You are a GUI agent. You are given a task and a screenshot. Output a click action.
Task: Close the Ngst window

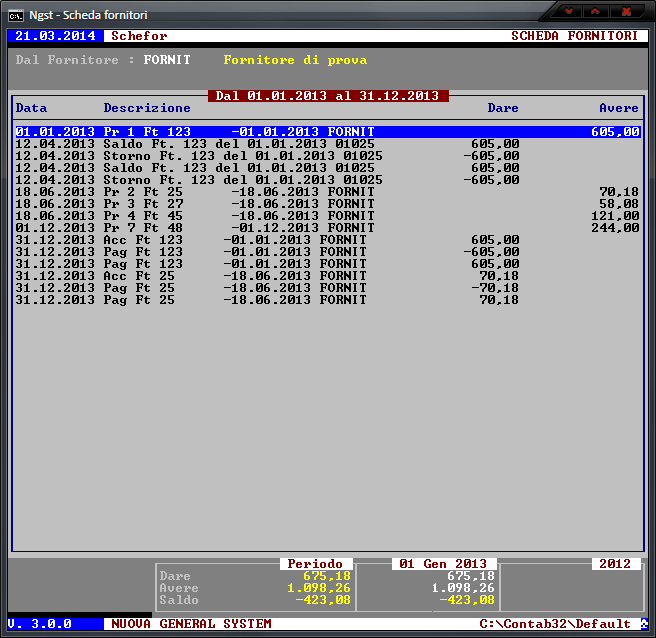click(x=627, y=11)
